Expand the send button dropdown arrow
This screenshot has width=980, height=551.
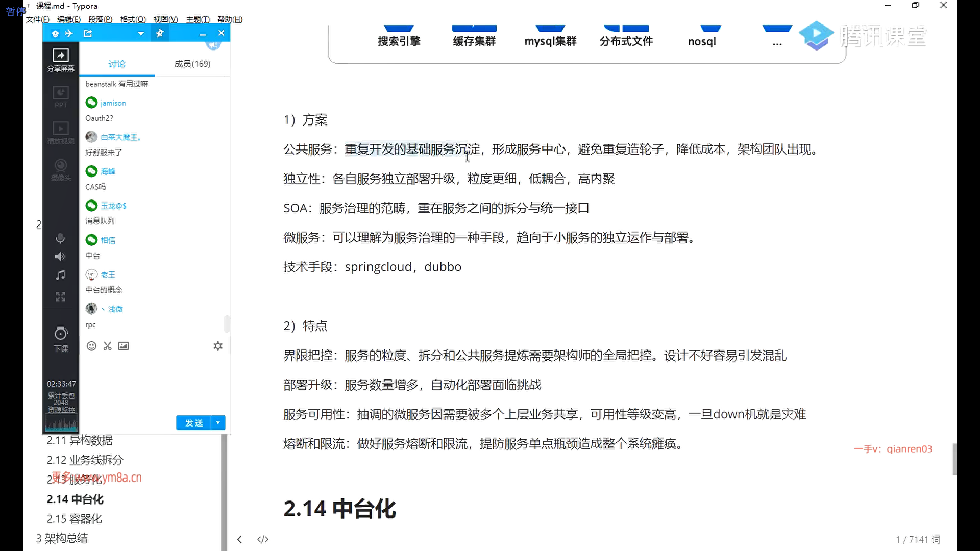tap(218, 422)
